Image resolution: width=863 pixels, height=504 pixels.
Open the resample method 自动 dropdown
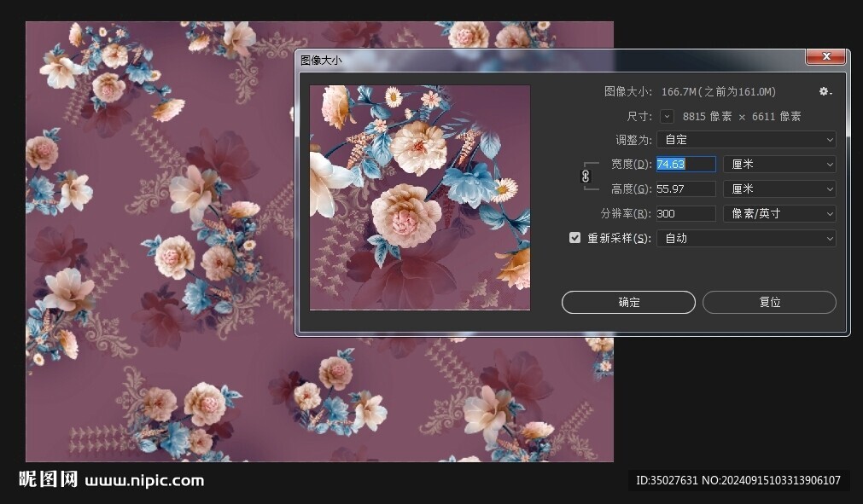(x=745, y=239)
